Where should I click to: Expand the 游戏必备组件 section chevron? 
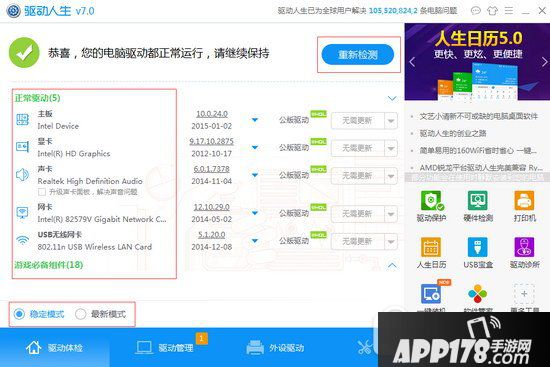coord(392,265)
